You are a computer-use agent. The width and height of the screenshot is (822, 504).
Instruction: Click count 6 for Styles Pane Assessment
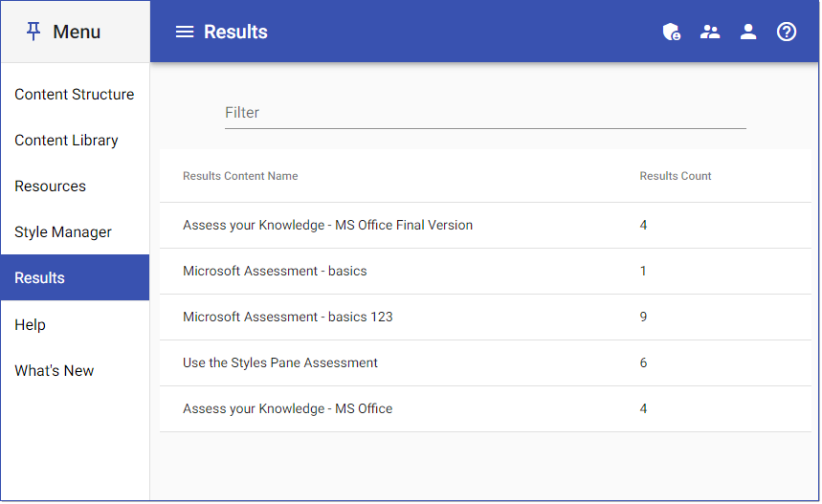(x=643, y=363)
